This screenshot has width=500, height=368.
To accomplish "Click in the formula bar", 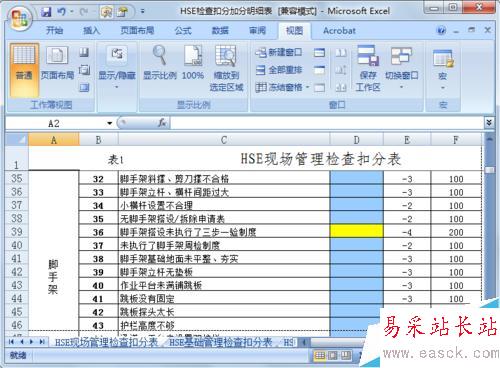I will 327,123.
